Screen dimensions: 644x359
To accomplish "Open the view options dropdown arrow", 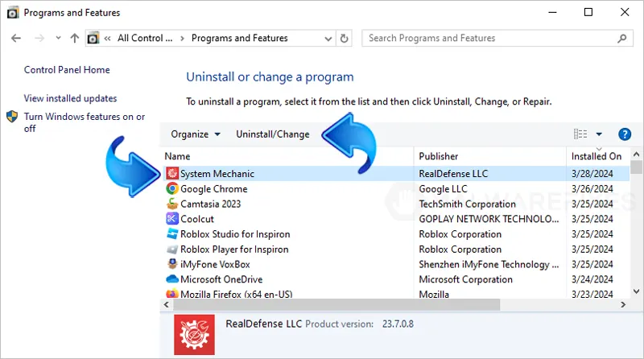I will click(599, 134).
